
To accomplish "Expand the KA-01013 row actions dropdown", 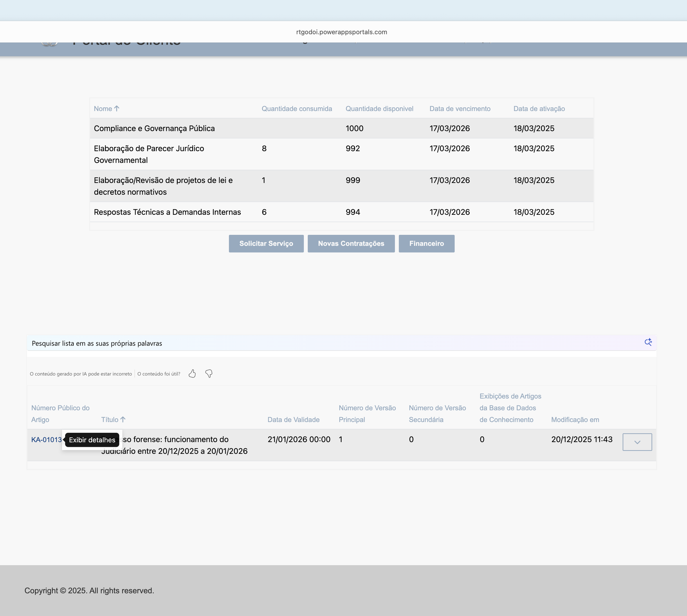I will (637, 442).
